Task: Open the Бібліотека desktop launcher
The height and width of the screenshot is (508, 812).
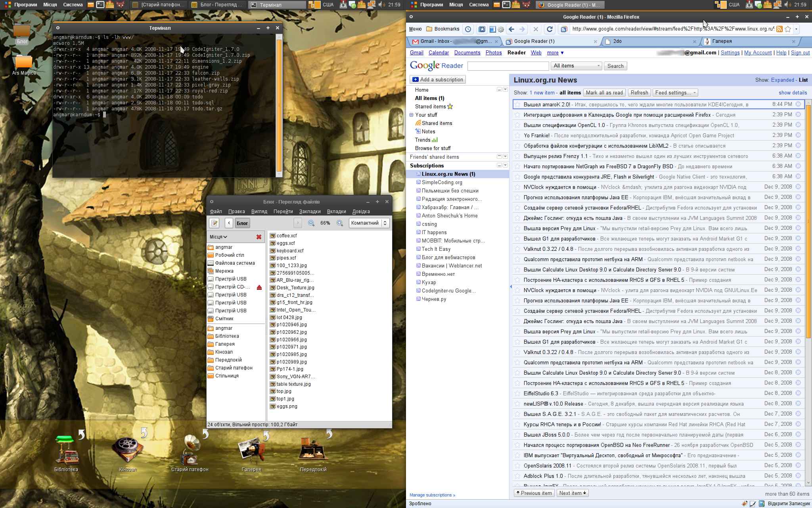Action: pyautogui.click(x=66, y=454)
